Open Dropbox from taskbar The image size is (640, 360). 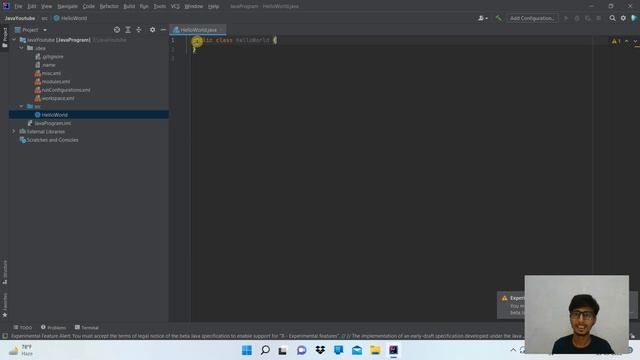[x=320, y=350]
